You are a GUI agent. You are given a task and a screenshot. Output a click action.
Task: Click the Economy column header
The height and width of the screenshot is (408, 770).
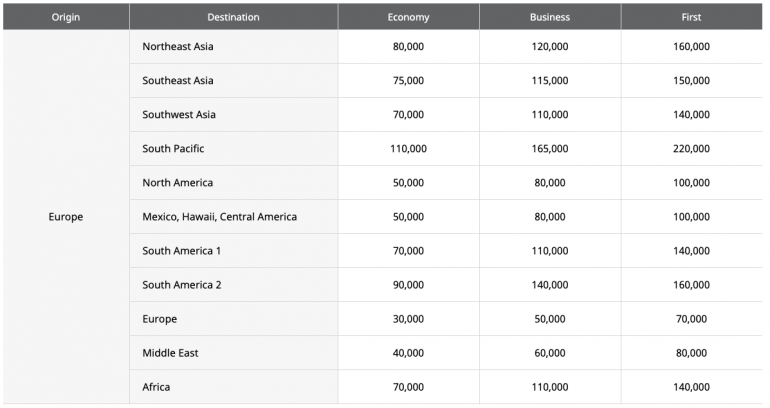(408, 17)
